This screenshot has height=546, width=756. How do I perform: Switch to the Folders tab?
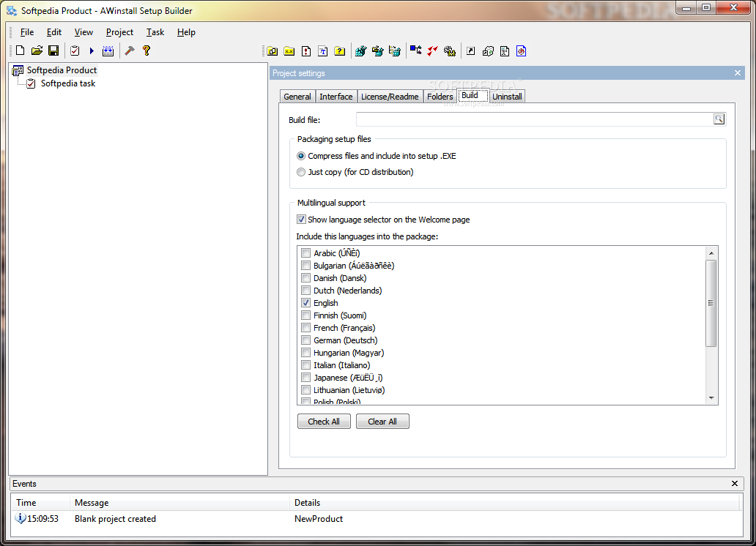click(x=440, y=97)
